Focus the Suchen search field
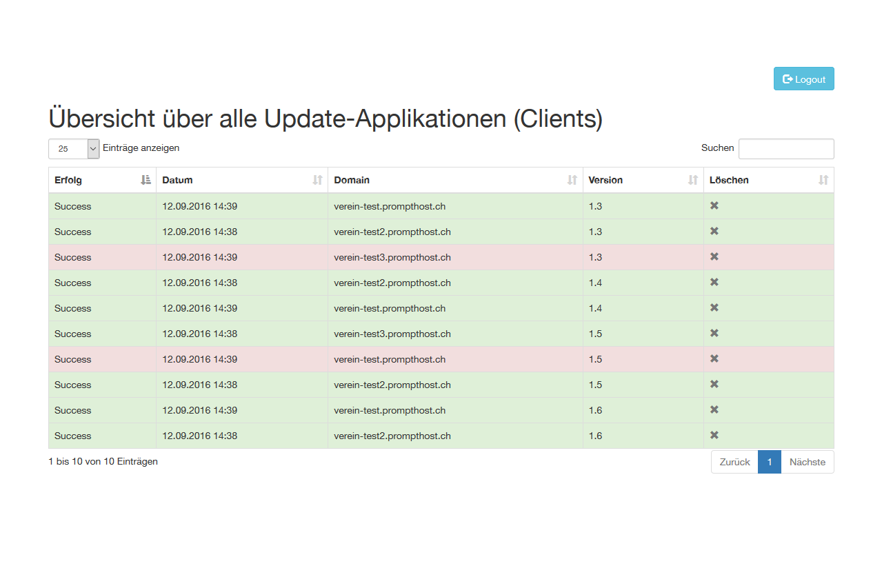The width and height of the screenshot is (882, 588). click(x=785, y=148)
